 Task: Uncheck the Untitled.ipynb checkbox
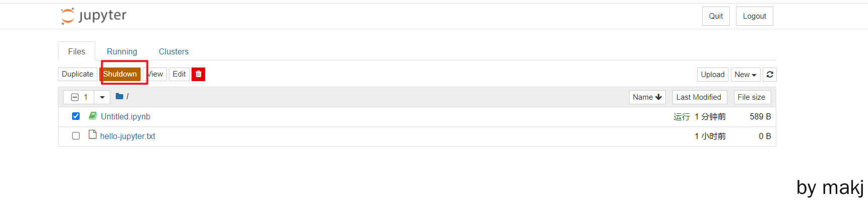[76, 116]
